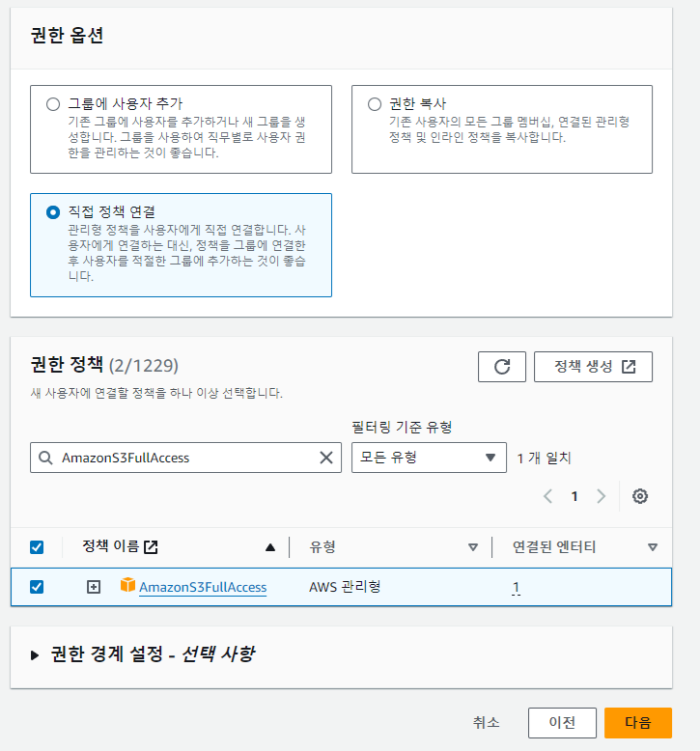
Task: Go back with the 이전 button
Action: pos(562,723)
